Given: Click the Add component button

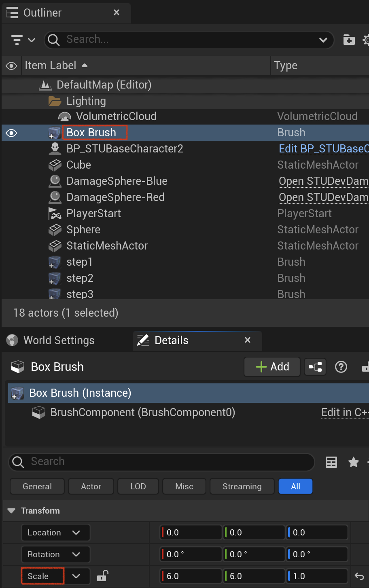Looking at the screenshot, I should point(272,367).
